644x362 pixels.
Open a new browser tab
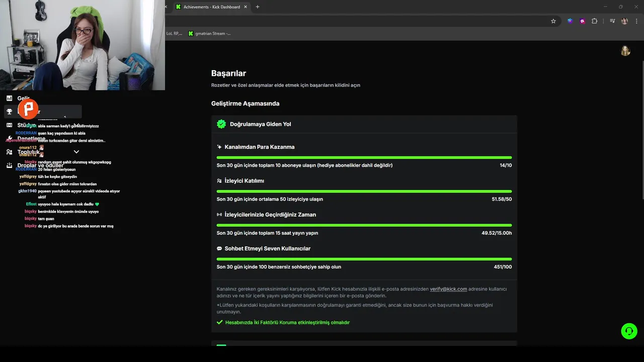tap(258, 7)
